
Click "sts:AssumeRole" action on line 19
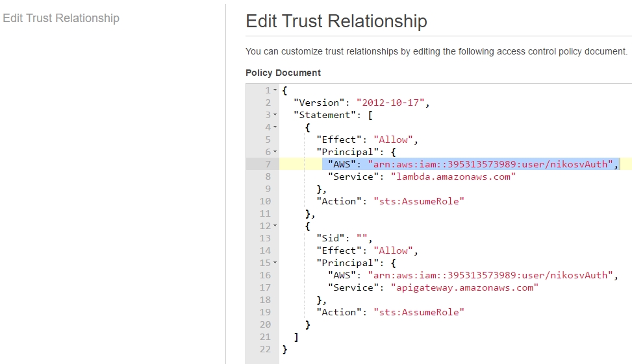pos(419,313)
